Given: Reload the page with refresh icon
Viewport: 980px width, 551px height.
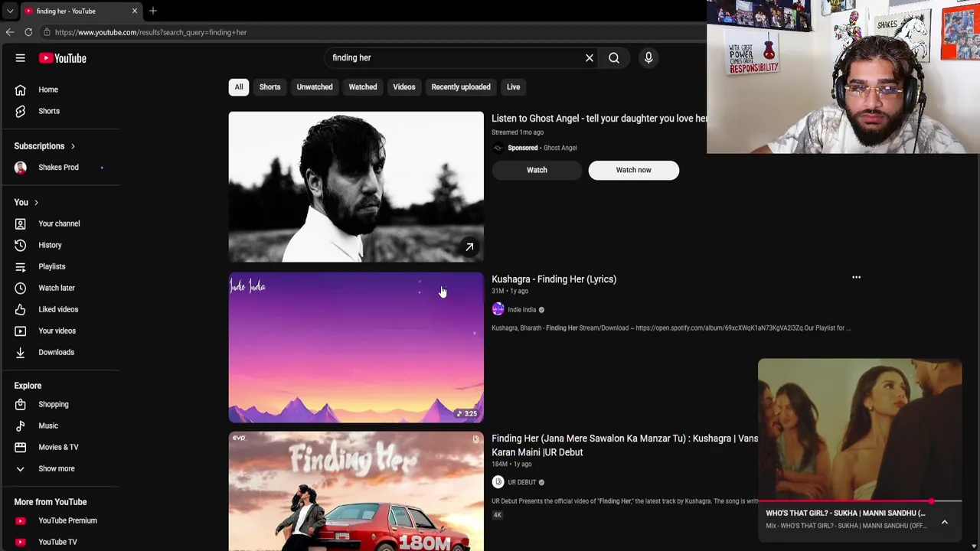Looking at the screenshot, I should tap(28, 32).
